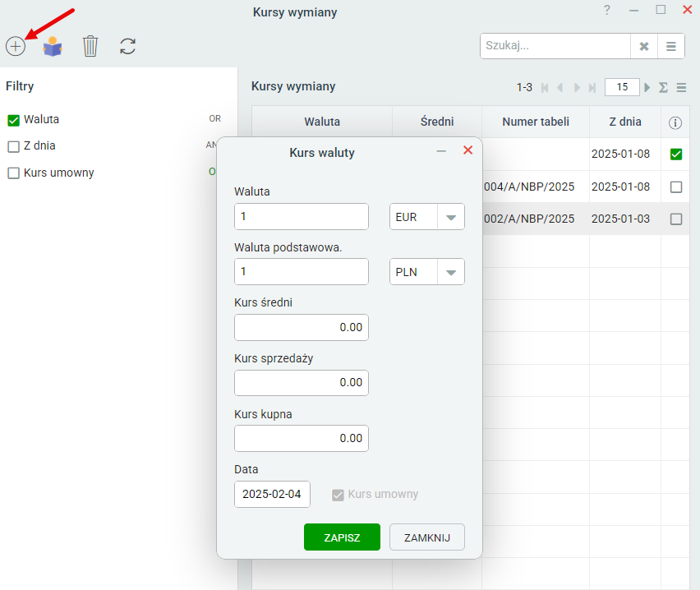
Task: Click the Data field 2025-02-04
Action: (x=272, y=495)
